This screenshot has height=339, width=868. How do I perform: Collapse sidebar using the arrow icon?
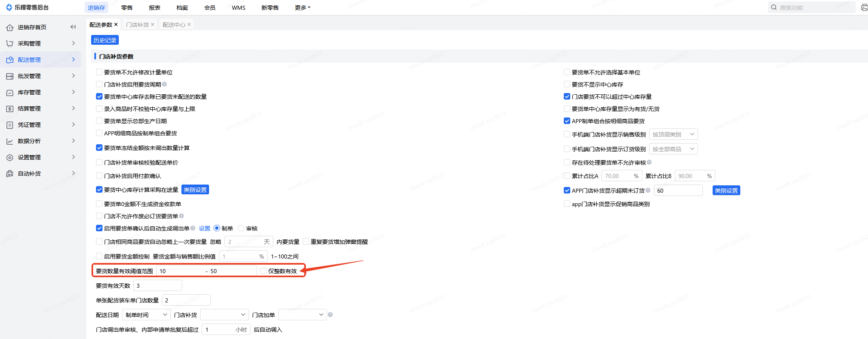point(73,27)
